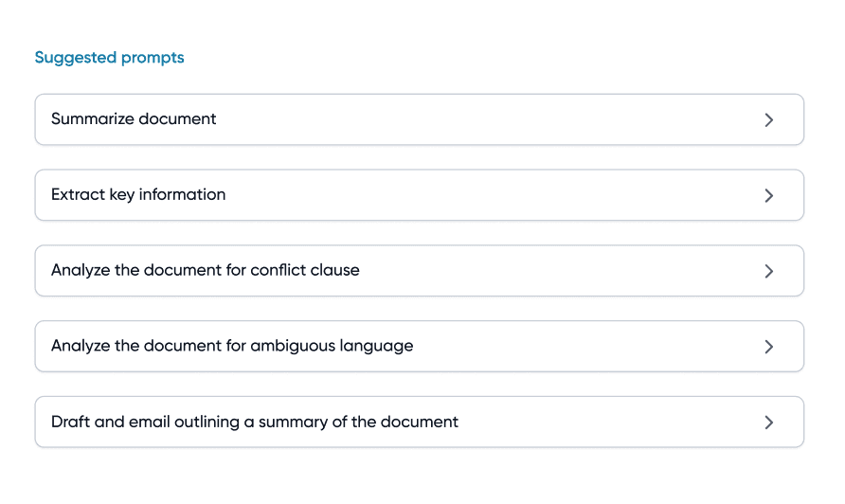This screenshot has height=504, width=845.
Task: Click the chevron arrow on Summarize document
Action: pyautogui.click(x=769, y=119)
